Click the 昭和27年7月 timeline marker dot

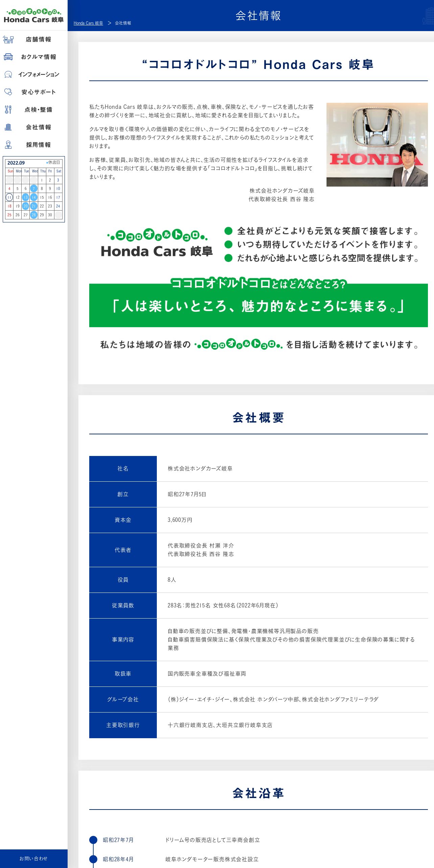pos(93,840)
